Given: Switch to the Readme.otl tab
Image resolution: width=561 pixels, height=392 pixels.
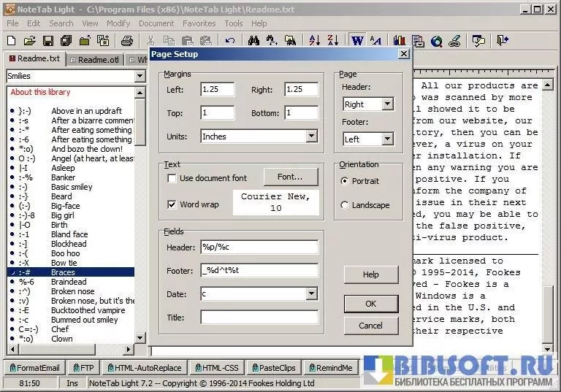Looking at the screenshot, I should click(x=95, y=60).
